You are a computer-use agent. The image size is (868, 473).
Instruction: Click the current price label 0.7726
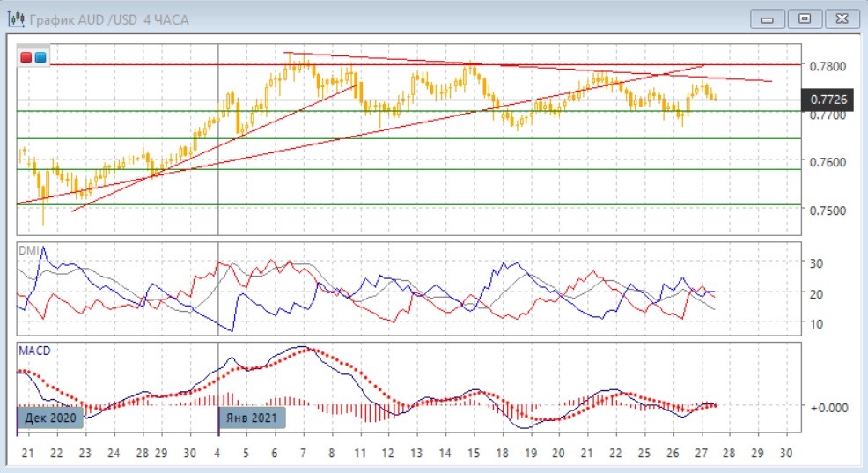pos(828,100)
